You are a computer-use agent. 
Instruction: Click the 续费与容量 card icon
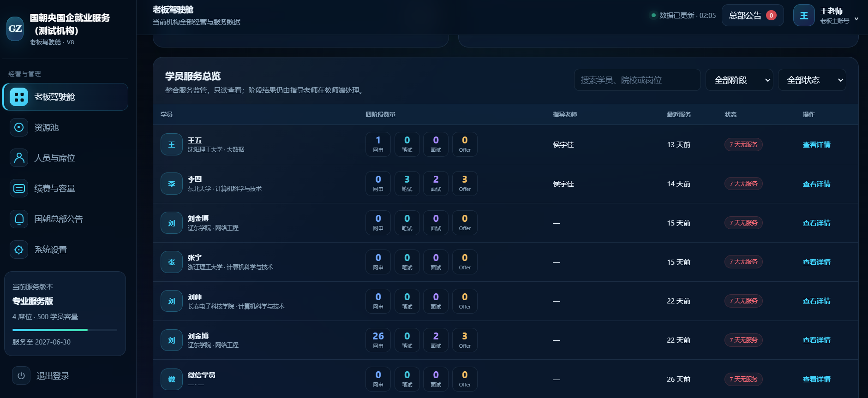click(x=19, y=188)
